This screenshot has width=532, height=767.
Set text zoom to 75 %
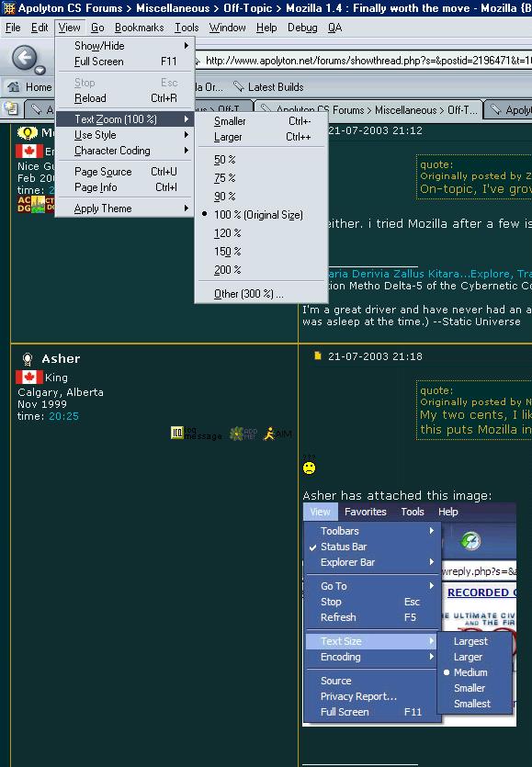click(261, 178)
